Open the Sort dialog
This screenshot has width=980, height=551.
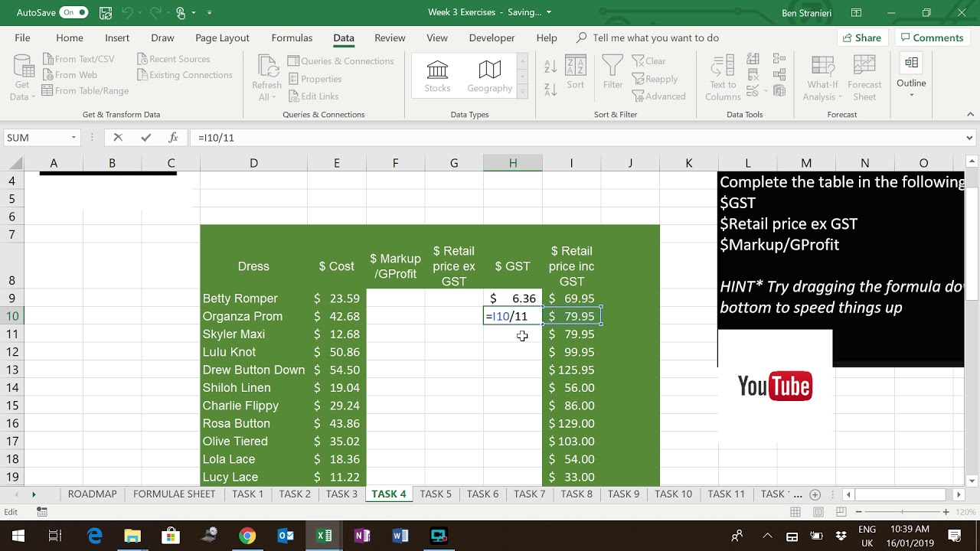[576, 74]
